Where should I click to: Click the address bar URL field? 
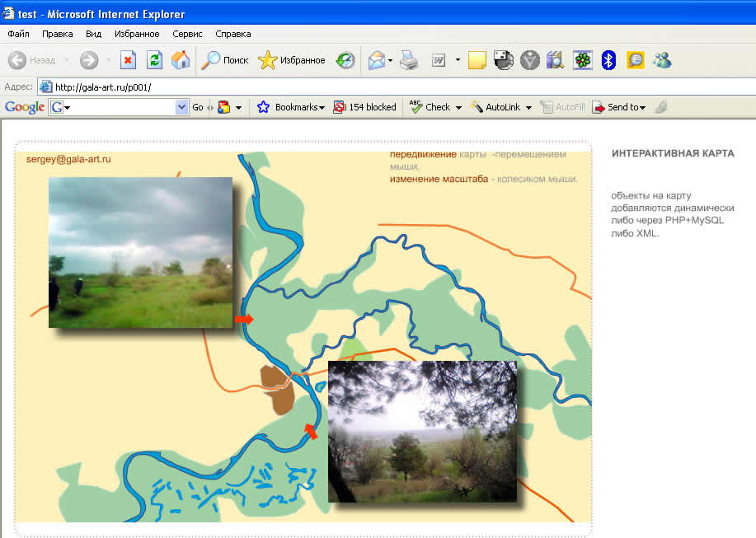click(x=396, y=87)
